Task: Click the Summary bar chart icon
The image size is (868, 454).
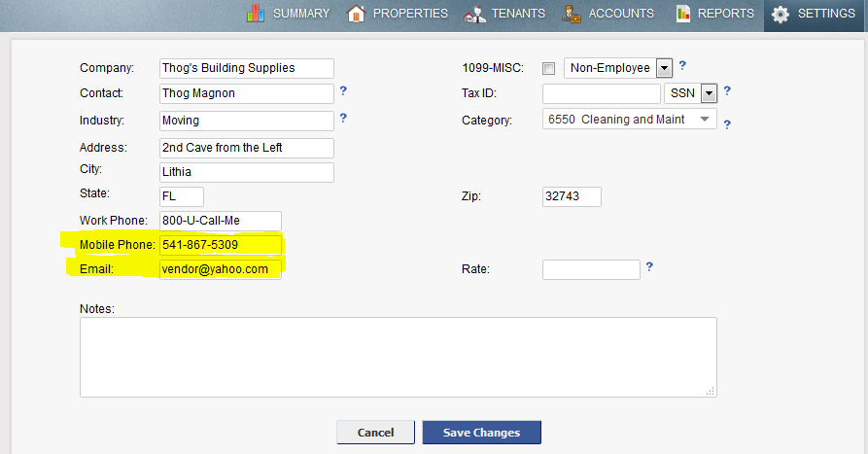Action: tap(256, 14)
